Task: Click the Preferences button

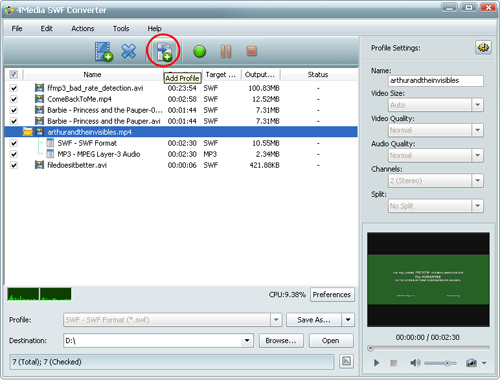Action: [332, 295]
